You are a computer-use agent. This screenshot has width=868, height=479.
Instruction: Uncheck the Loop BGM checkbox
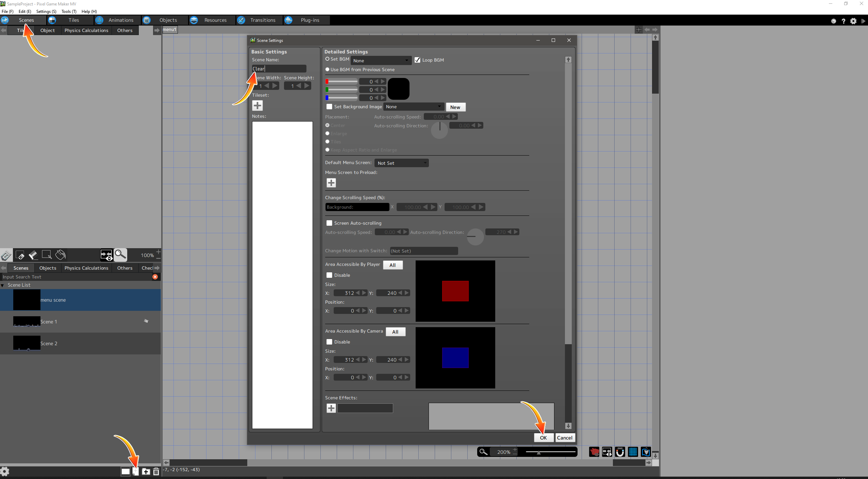[x=418, y=60]
